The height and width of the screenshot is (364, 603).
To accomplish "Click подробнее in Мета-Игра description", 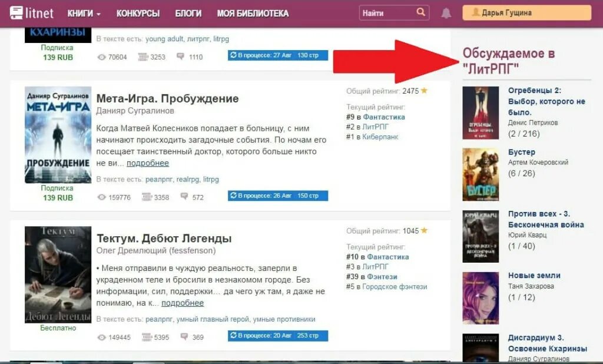I will [x=148, y=163].
